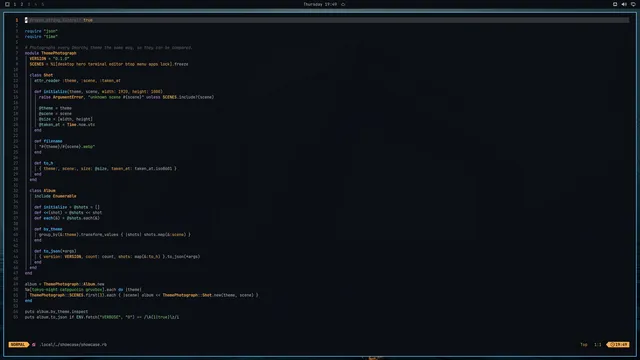The image size is (640, 360).
Task: Switch to workspace 5
Action: [x=42, y=4]
